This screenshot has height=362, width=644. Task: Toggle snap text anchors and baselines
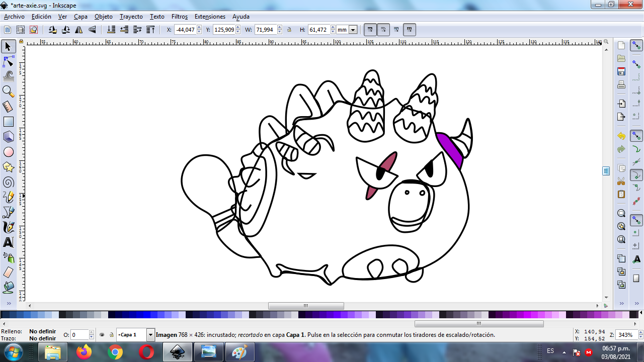636,259
